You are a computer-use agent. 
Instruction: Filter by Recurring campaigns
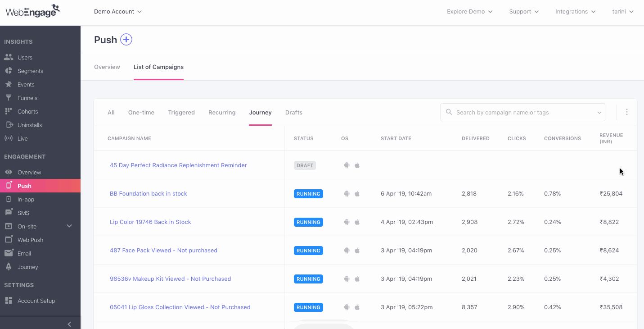coord(222,112)
